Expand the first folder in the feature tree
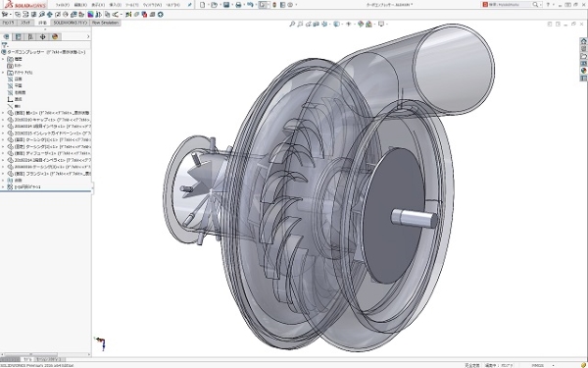588x368 pixels. (x=3, y=59)
